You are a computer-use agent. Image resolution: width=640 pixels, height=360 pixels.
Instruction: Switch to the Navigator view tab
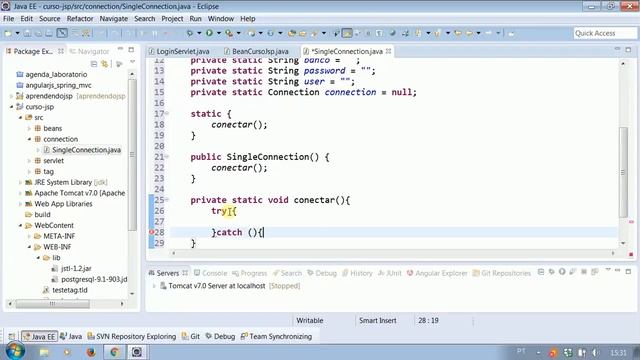point(90,51)
